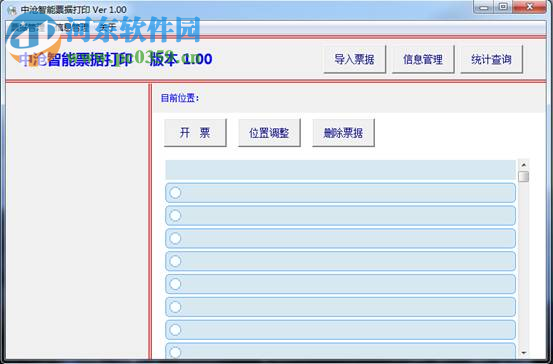The height and width of the screenshot is (364, 553).
Task: Select the sixth radio button in the ticket list
Action: click(175, 307)
